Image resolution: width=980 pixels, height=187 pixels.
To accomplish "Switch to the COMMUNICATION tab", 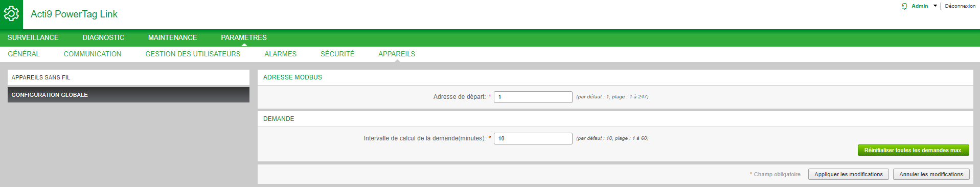I will click(x=93, y=54).
